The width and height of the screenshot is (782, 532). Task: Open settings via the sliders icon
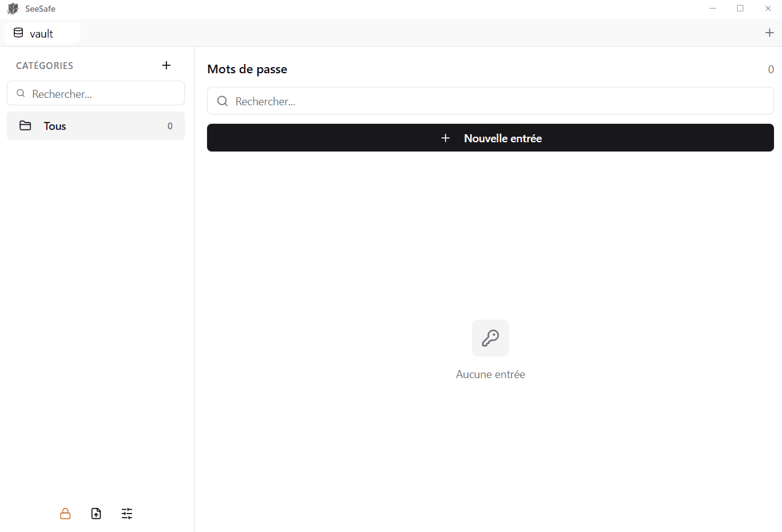[x=127, y=514]
